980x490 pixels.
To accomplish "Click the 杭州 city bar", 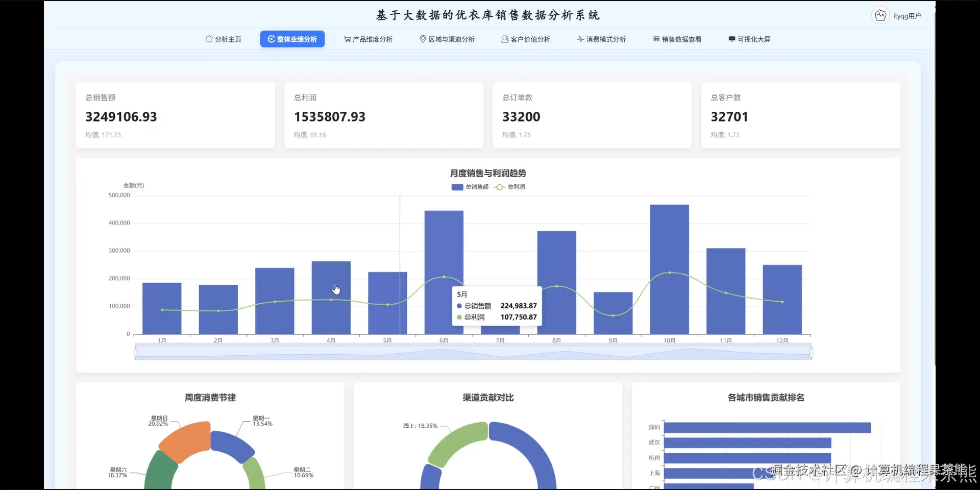I will pyautogui.click(x=747, y=458).
